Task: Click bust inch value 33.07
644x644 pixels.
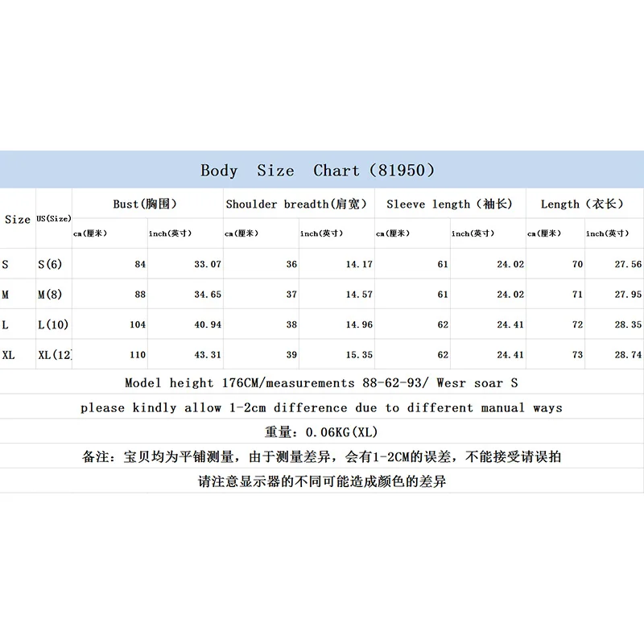Action: coord(208,264)
